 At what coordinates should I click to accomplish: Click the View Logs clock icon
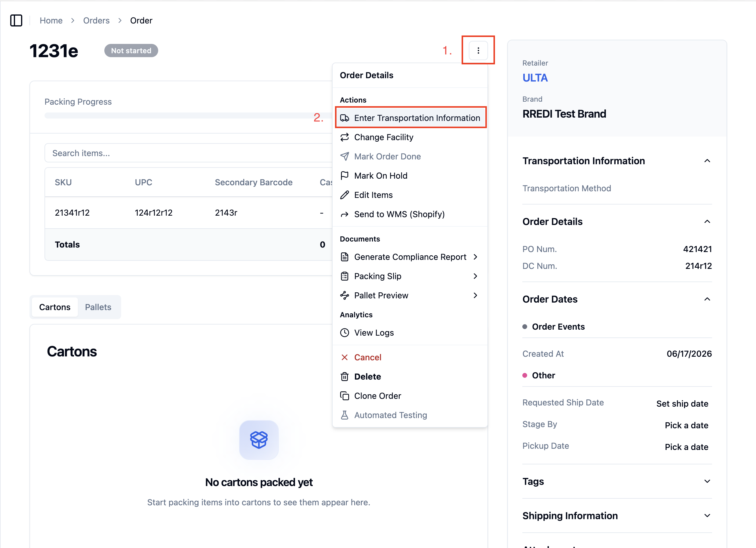tap(344, 333)
